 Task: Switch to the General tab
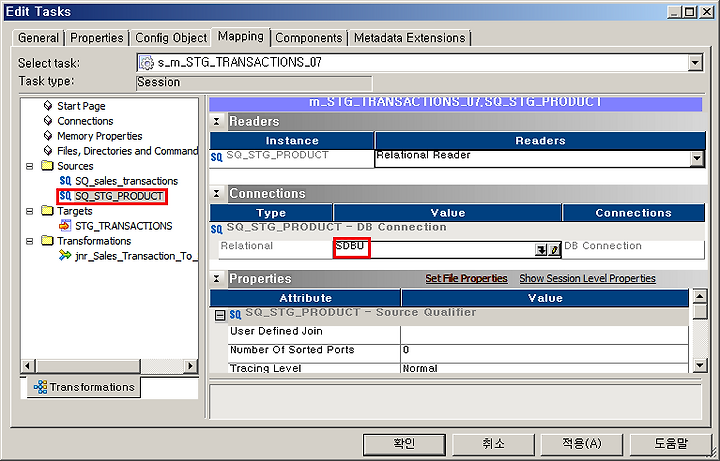pos(39,38)
